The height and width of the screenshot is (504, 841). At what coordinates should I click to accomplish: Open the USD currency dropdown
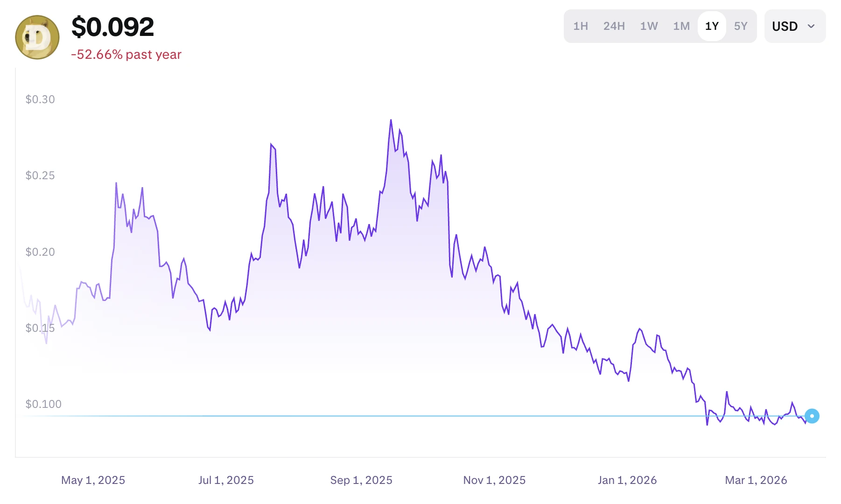pyautogui.click(x=794, y=26)
